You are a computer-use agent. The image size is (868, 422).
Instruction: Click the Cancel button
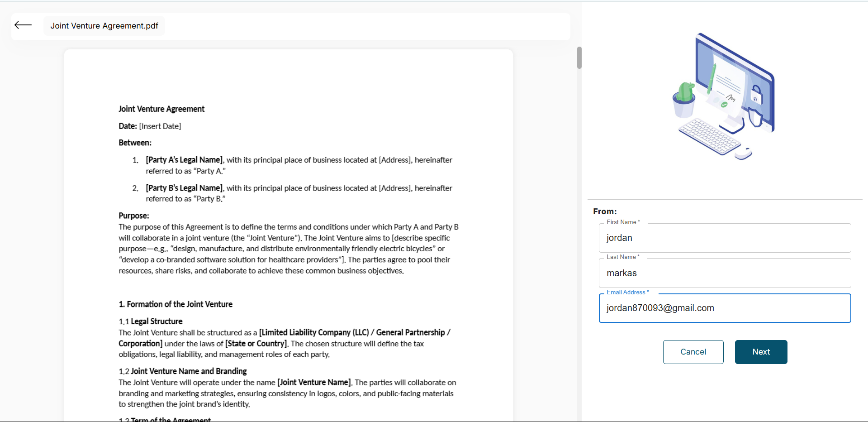693,352
